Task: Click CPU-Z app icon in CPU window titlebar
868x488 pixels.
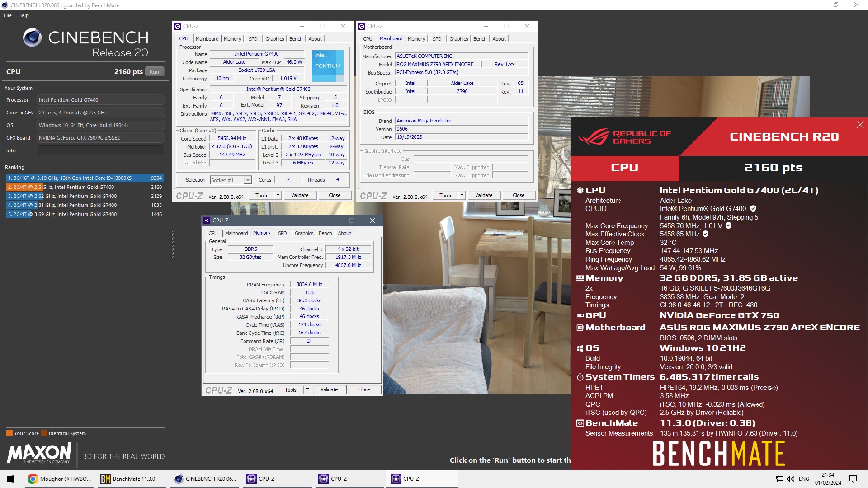Action: click(x=178, y=26)
